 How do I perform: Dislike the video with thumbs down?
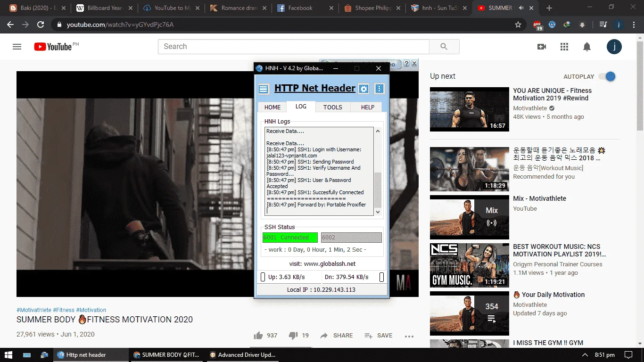click(x=293, y=336)
